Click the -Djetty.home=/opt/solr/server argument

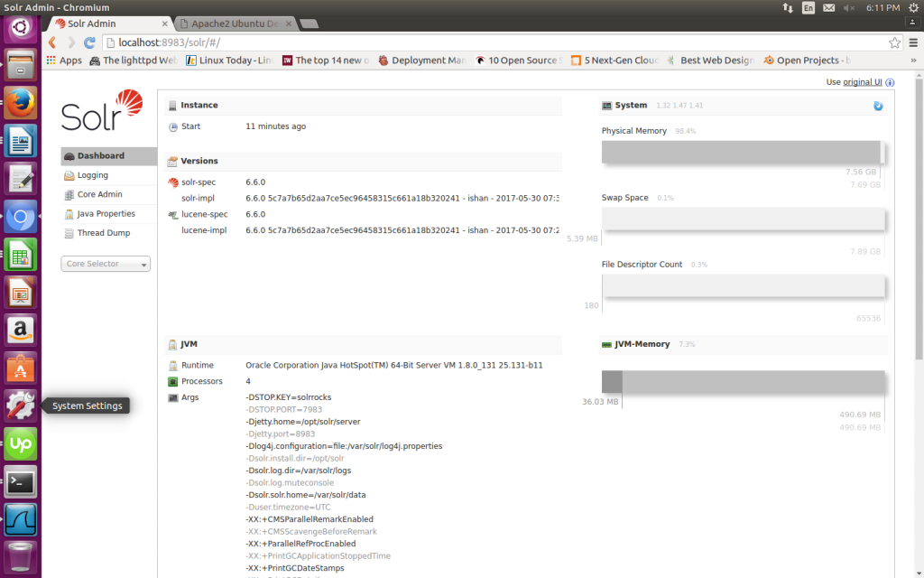pyautogui.click(x=303, y=422)
